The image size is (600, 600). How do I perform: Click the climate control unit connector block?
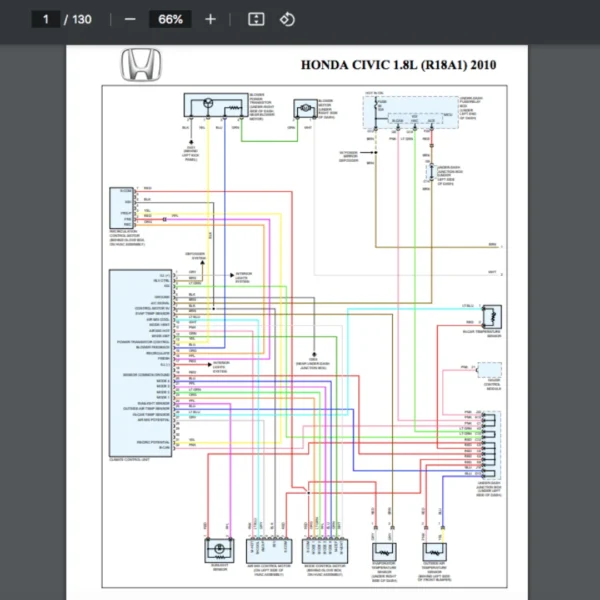click(140, 361)
